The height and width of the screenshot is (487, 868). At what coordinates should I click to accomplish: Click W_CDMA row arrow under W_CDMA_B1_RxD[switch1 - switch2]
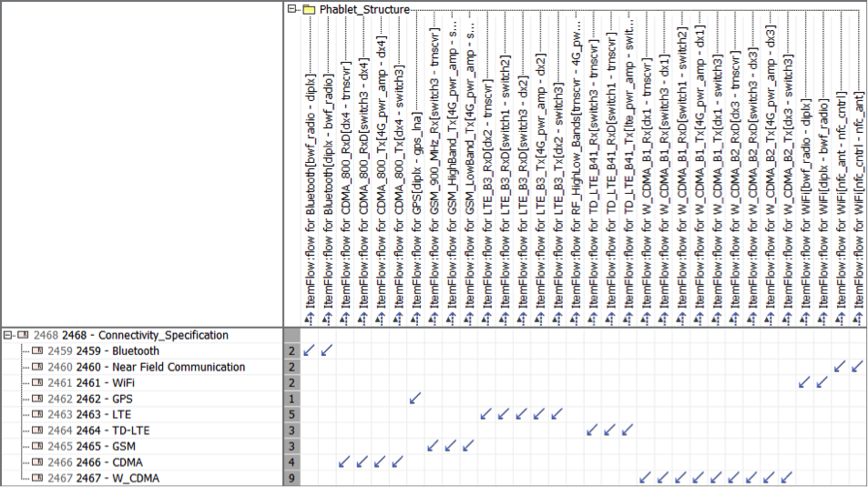click(x=681, y=477)
